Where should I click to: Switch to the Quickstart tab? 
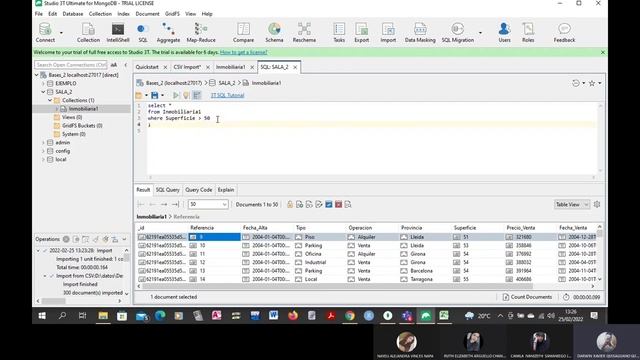coord(147,67)
